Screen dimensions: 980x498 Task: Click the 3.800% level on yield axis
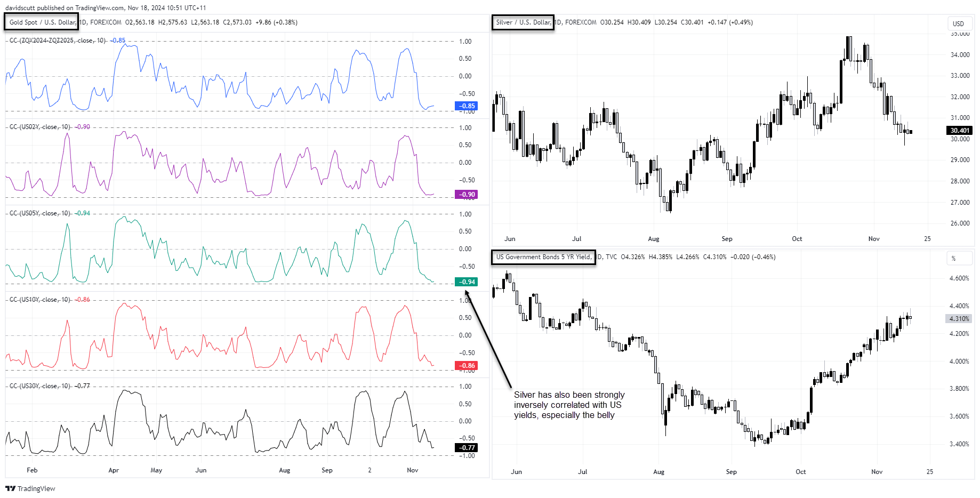(x=959, y=389)
